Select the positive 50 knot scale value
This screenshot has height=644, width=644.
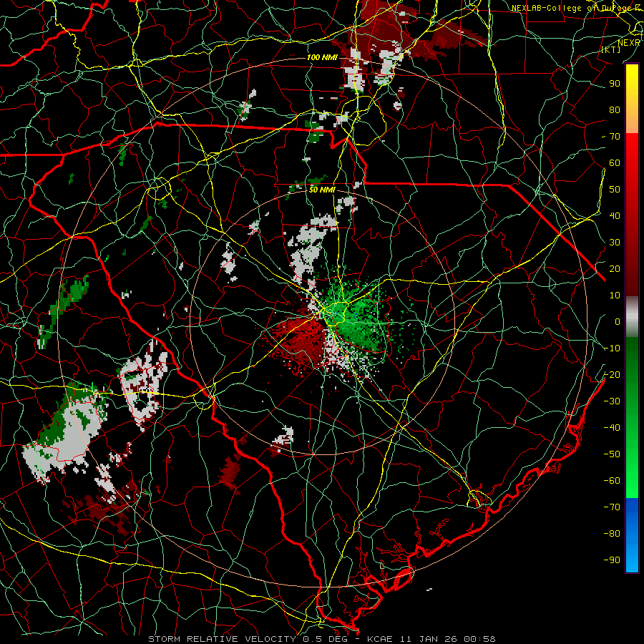[615, 190]
